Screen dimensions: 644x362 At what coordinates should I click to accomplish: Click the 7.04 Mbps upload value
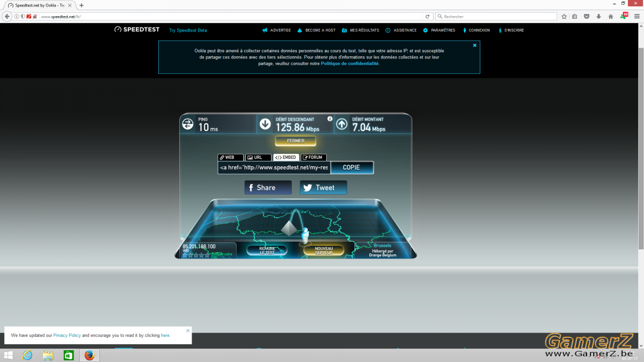point(369,128)
